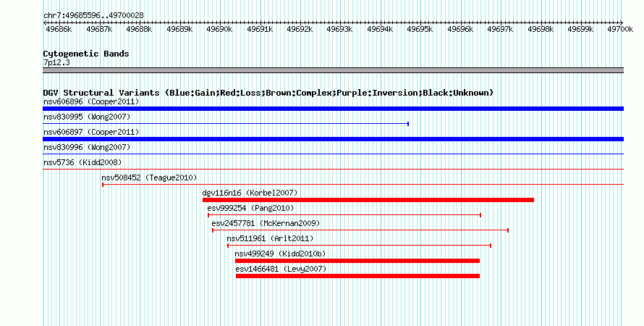Open the nsv511961 (Arlt2011) label
The width and height of the screenshot is (644, 326).
[270, 238]
